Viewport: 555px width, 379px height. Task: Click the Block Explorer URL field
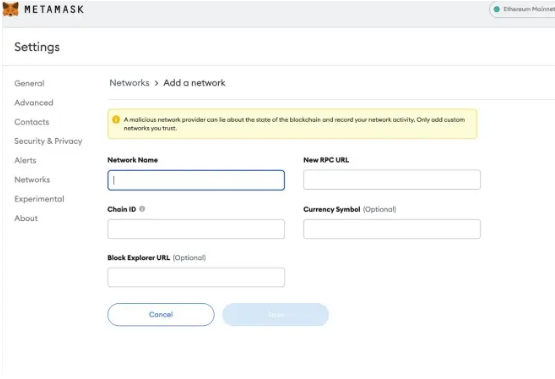[196, 277]
